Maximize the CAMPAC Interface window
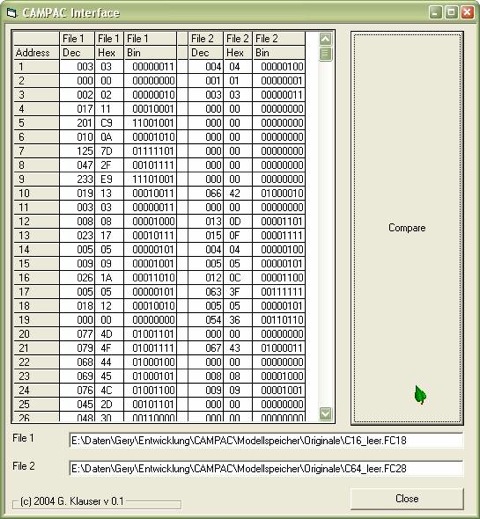 tap(451, 13)
